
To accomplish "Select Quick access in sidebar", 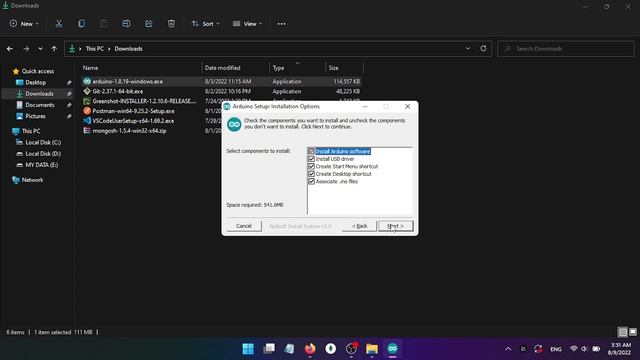I will point(38,71).
